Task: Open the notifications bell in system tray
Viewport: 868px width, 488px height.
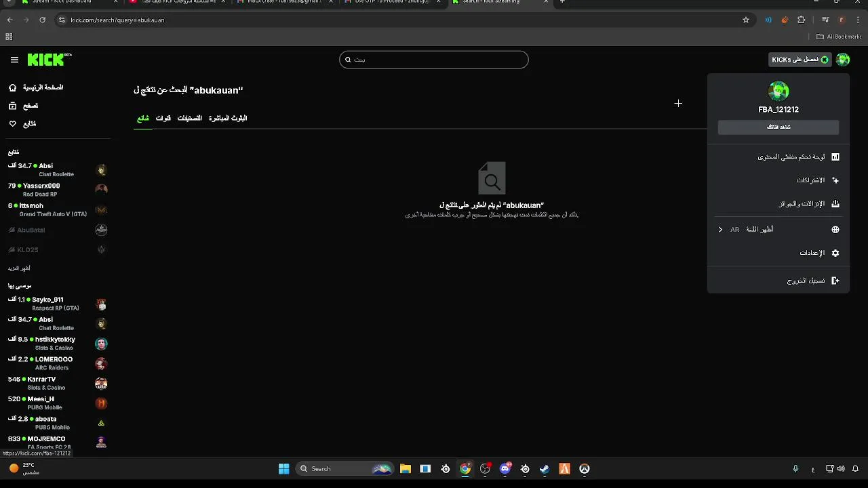Action: coord(855,468)
